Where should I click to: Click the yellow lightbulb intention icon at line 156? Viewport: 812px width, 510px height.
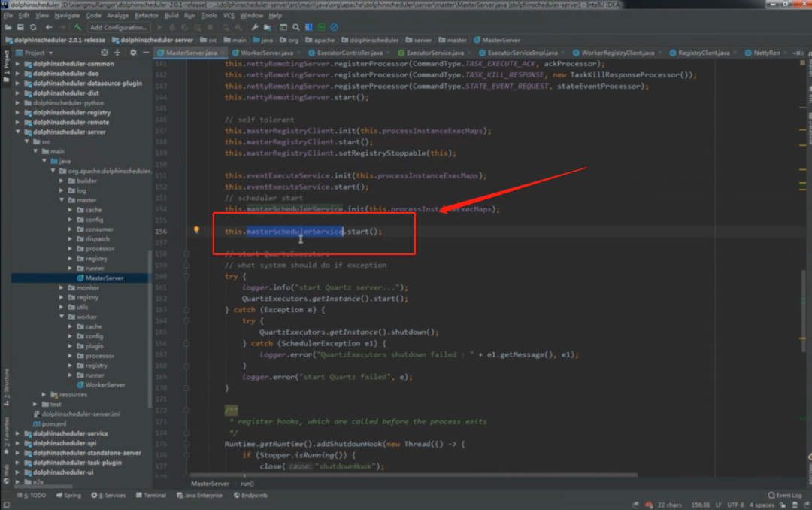click(x=196, y=230)
